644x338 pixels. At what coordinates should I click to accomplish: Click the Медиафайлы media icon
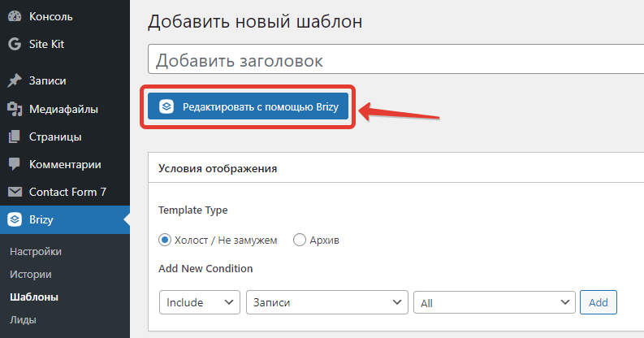point(15,109)
